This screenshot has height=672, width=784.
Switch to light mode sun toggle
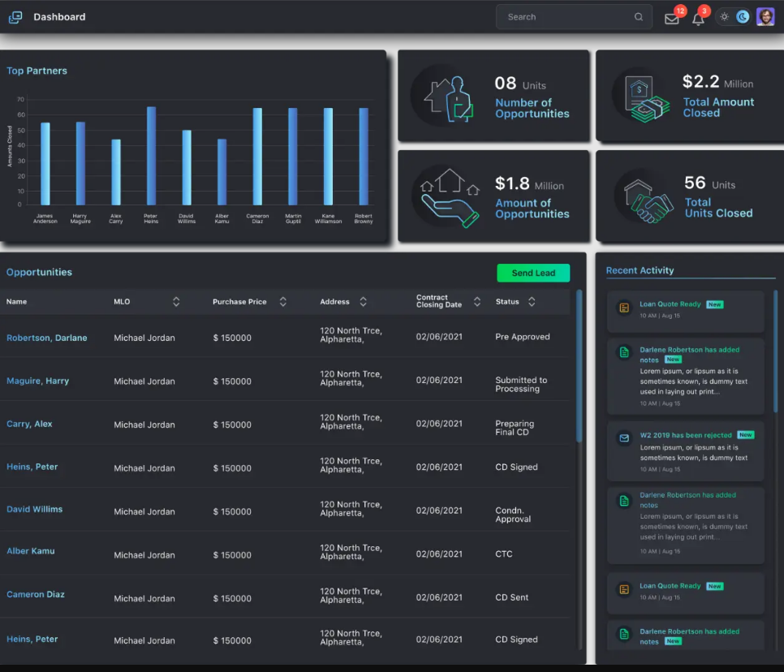[724, 17]
